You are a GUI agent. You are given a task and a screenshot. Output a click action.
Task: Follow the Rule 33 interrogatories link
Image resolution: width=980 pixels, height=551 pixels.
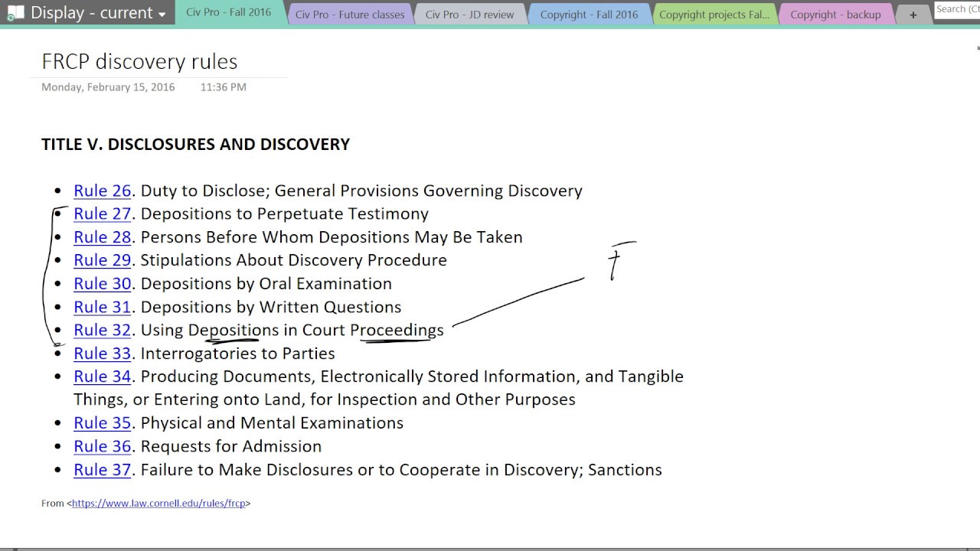pos(103,354)
